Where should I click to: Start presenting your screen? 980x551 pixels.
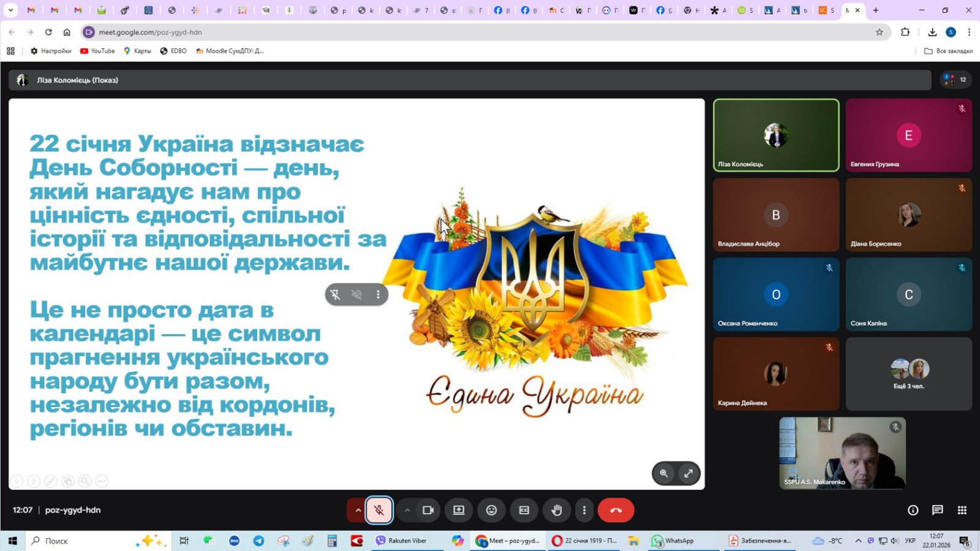pos(459,510)
